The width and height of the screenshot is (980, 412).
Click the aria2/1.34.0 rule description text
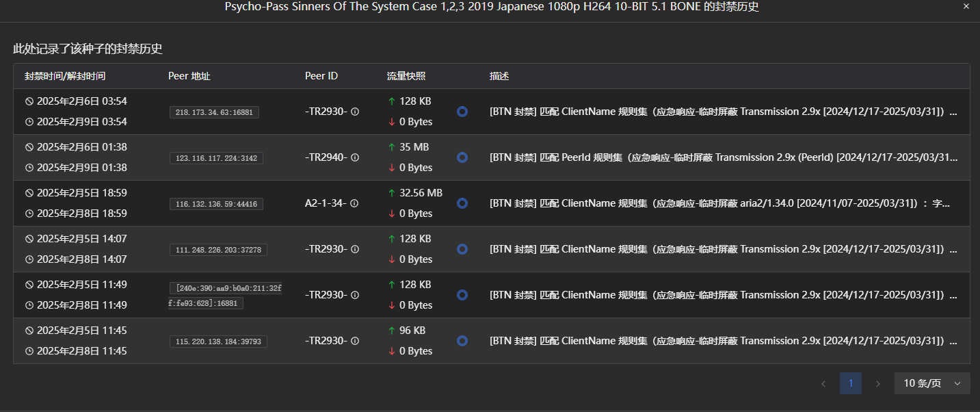[x=720, y=203]
